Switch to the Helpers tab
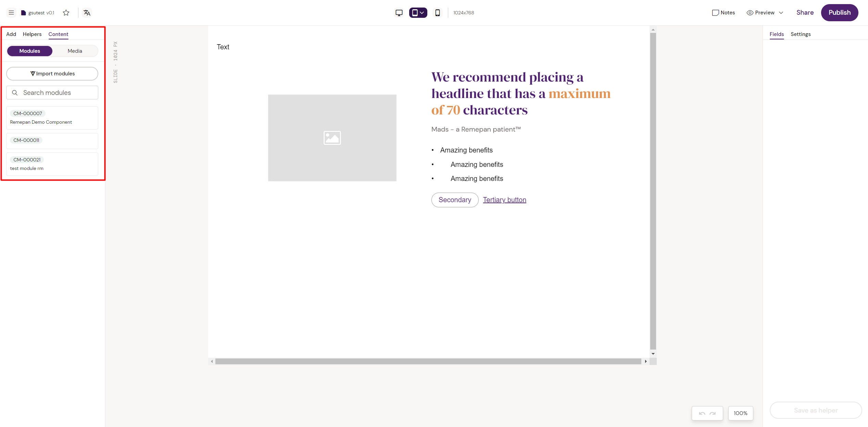This screenshot has height=427, width=868. pyautogui.click(x=32, y=34)
